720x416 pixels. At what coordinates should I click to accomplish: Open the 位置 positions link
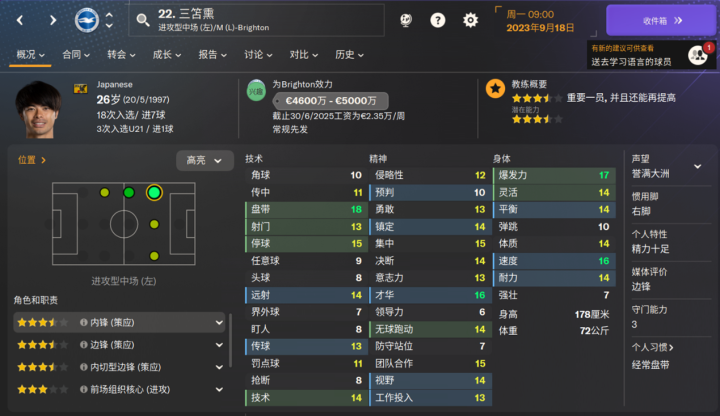tap(31, 159)
